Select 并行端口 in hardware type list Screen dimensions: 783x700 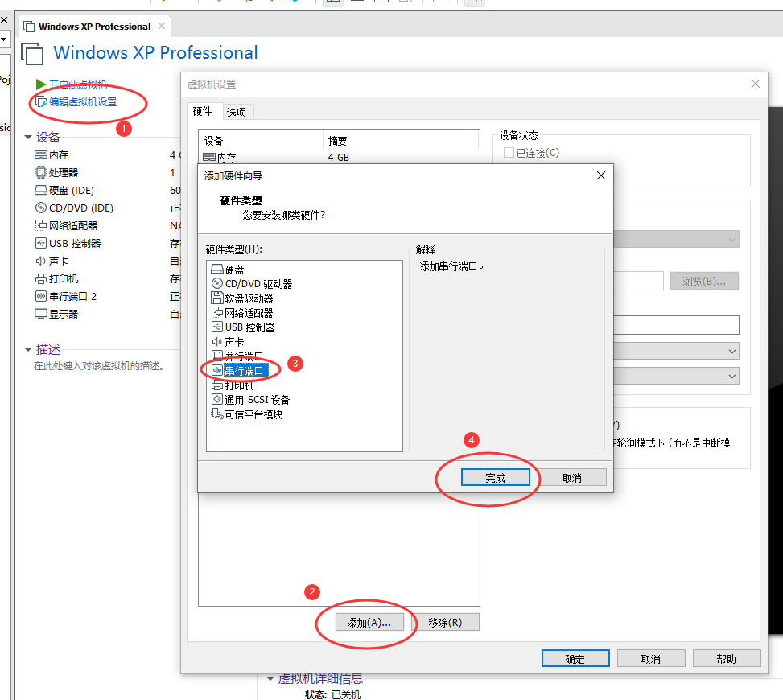coord(244,356)
